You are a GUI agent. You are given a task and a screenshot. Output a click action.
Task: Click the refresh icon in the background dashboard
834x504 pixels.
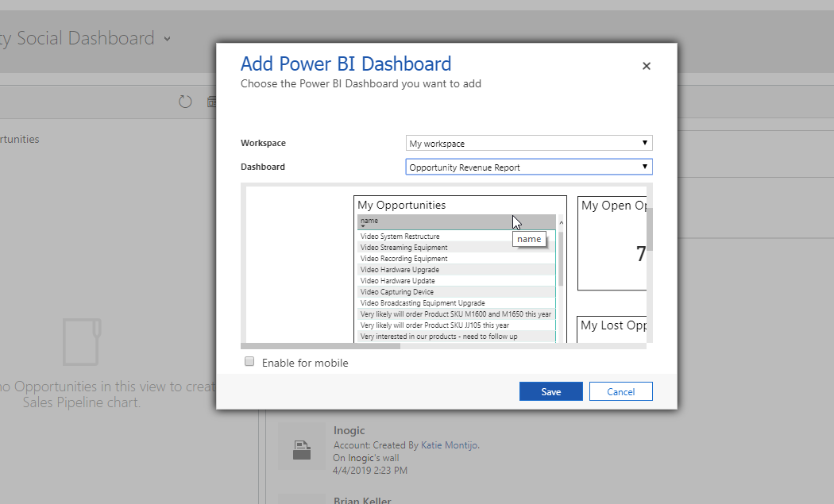point(185,102)
